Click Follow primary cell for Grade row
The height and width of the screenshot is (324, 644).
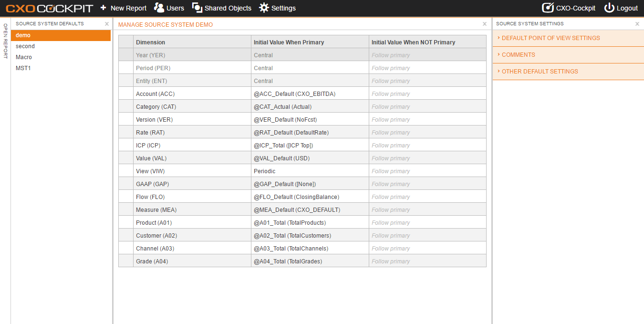coord(427,261)
